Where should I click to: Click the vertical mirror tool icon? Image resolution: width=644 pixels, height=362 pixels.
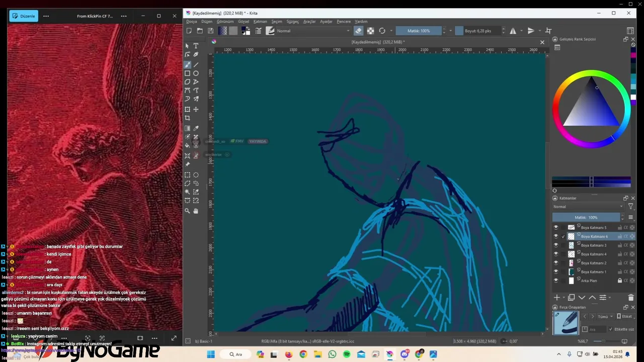click(x=531, y=31)
